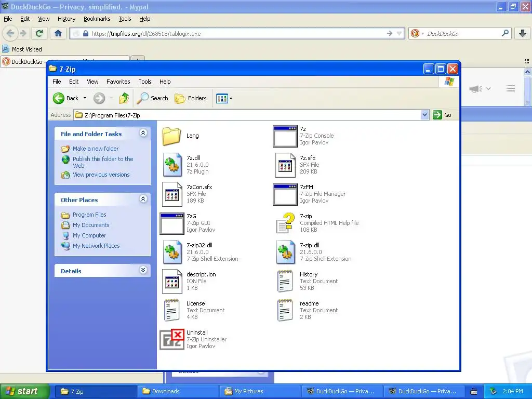Collapse the Other Places panel

[143, 199]
